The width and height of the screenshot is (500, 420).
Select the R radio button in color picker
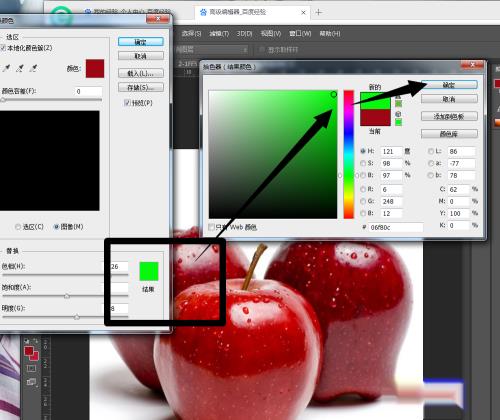(363, 189)
